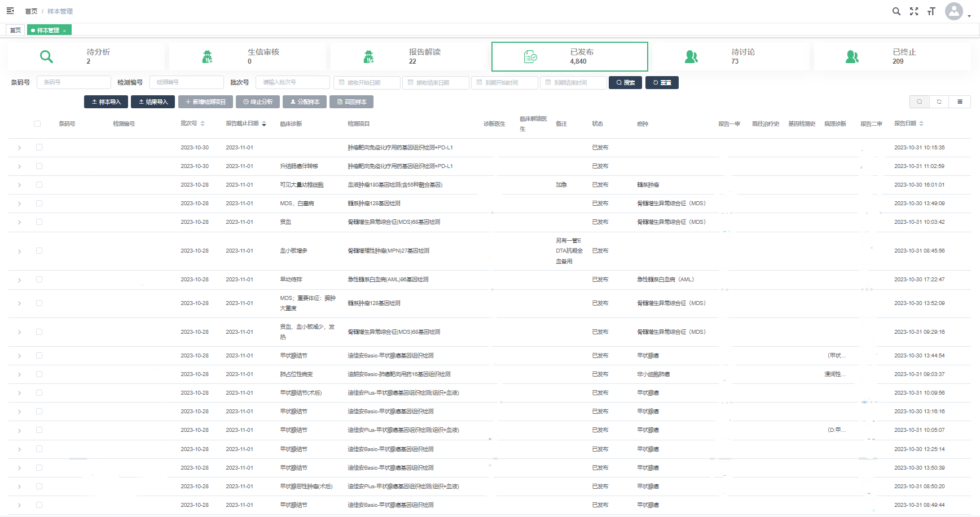This screenshot has height=517, width=980.
Task: Switch to the 首页 tab
Action: (15, 30)
